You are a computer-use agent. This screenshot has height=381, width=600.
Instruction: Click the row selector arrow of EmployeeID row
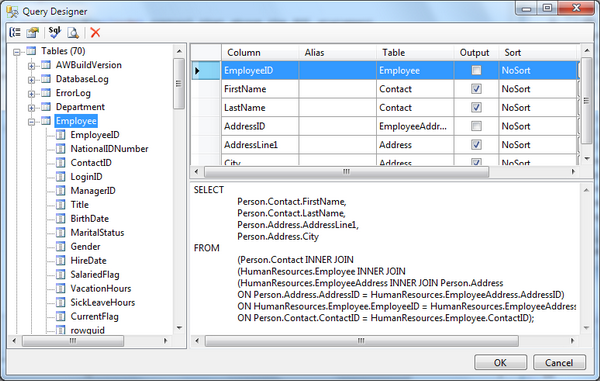click(x=206, y=70)
